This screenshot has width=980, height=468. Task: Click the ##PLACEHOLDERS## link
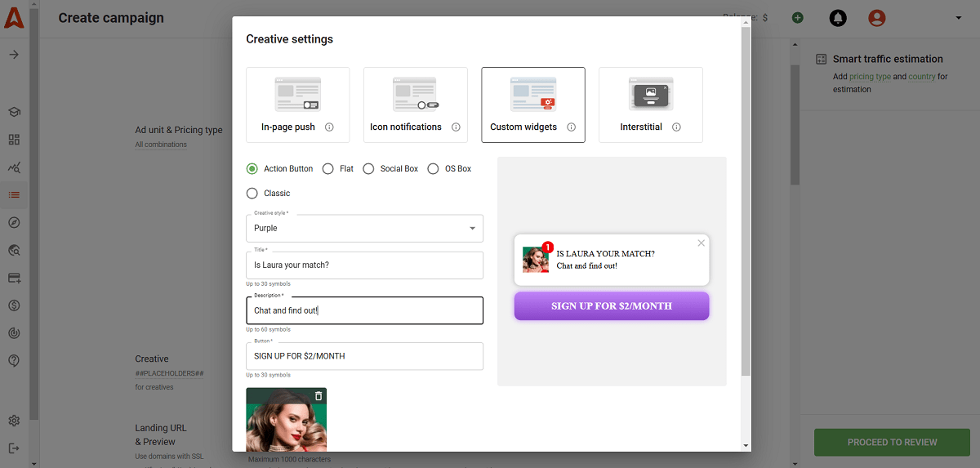pos(169,373)
